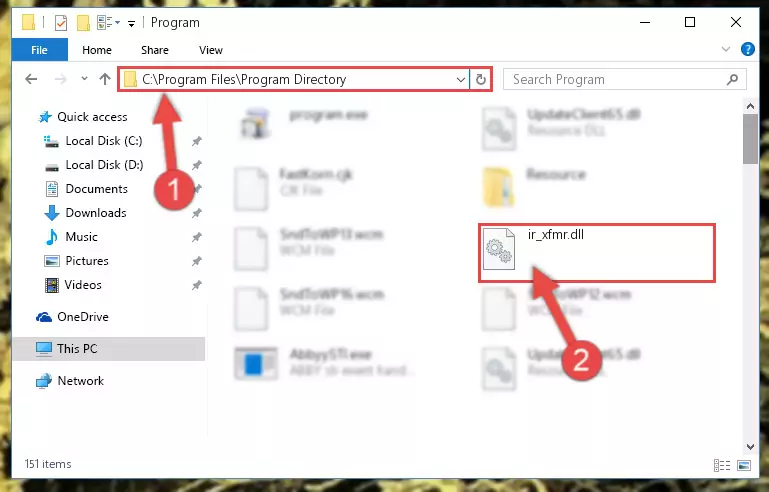
Task: Open the View ribbon tab
Action: 210,50
